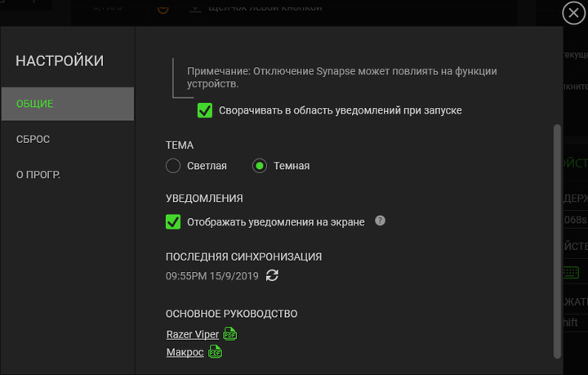Switch to the СБРОС tab
The width and height of the screenshot is (588, 375).
pyautogui.click(x=33, y=139)
